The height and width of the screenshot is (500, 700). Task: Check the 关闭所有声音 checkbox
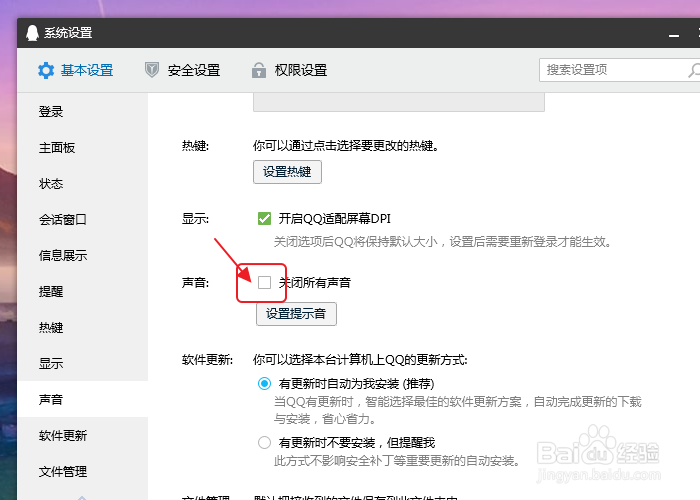(264, 282)
